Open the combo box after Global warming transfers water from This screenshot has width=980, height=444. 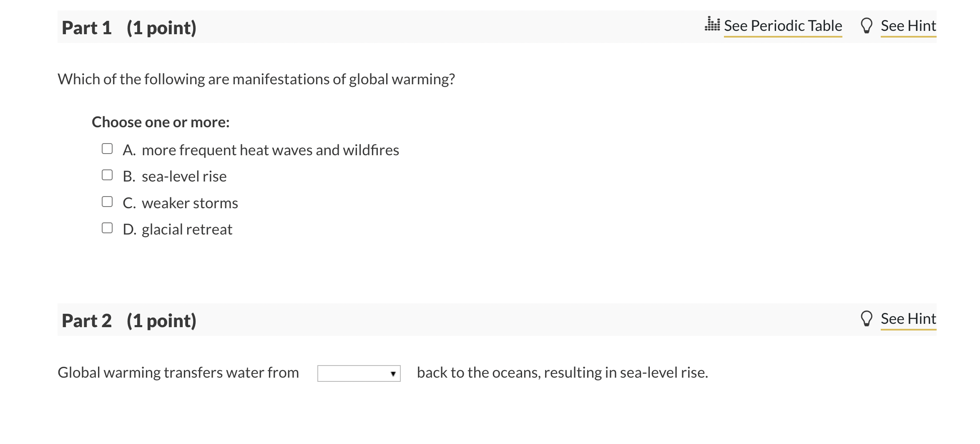[358, 373]
